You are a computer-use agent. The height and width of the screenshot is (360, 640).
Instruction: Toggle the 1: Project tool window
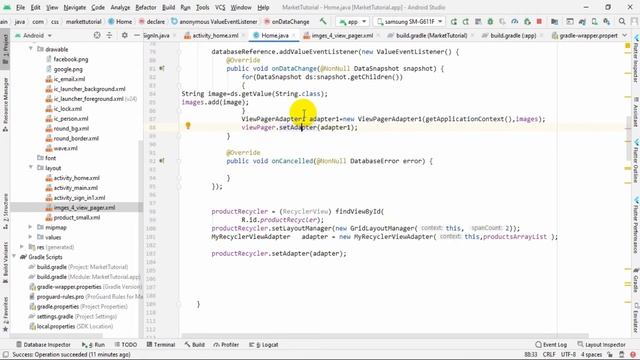pyautogui.click(x=5, y=48)
